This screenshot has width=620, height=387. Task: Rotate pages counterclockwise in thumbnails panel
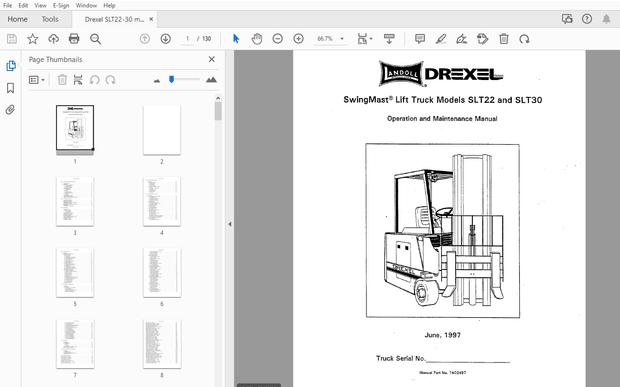click(x=95, y=80)
